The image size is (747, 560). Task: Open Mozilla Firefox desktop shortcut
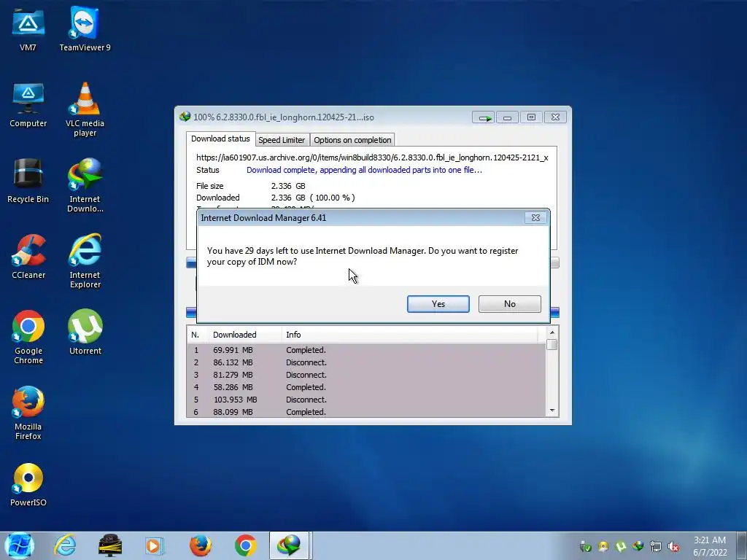tap(28, 413)
